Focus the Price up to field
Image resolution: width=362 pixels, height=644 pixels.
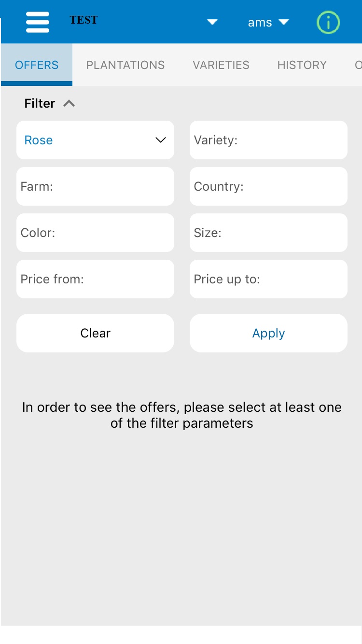click(x=268, y=279)
